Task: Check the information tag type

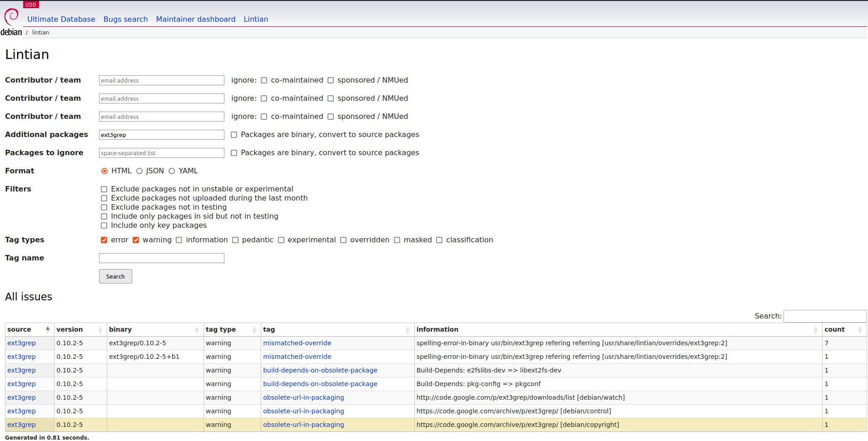Action: pyautogui.click(x=179, y=240)
